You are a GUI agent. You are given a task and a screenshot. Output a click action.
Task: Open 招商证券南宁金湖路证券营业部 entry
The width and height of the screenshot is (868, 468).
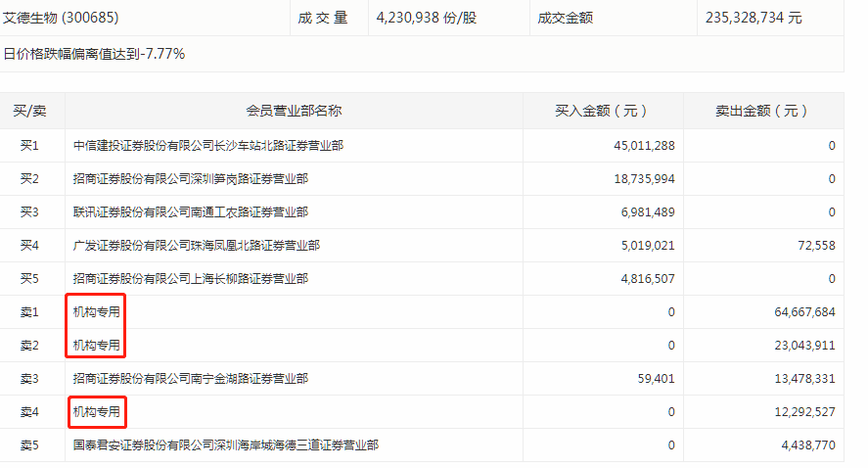pos(190,378)
